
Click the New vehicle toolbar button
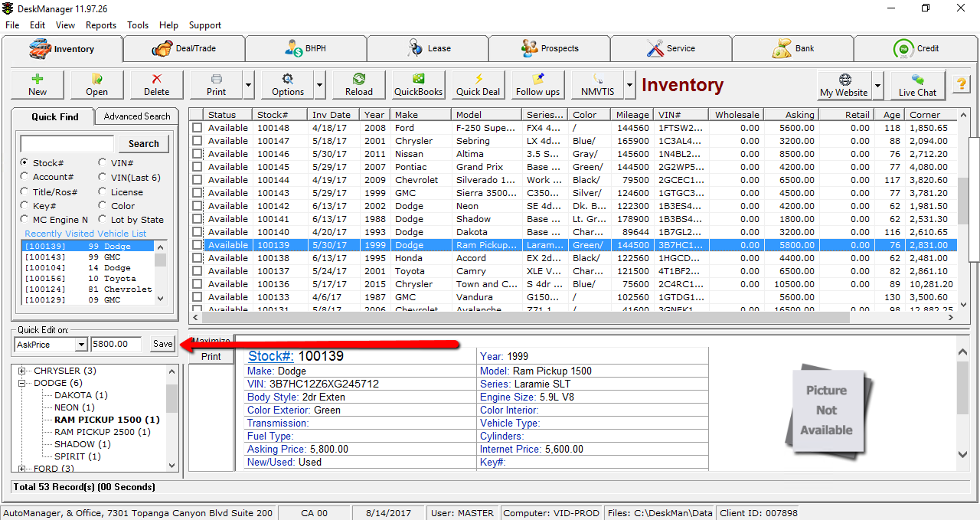(x=38, y=85)
